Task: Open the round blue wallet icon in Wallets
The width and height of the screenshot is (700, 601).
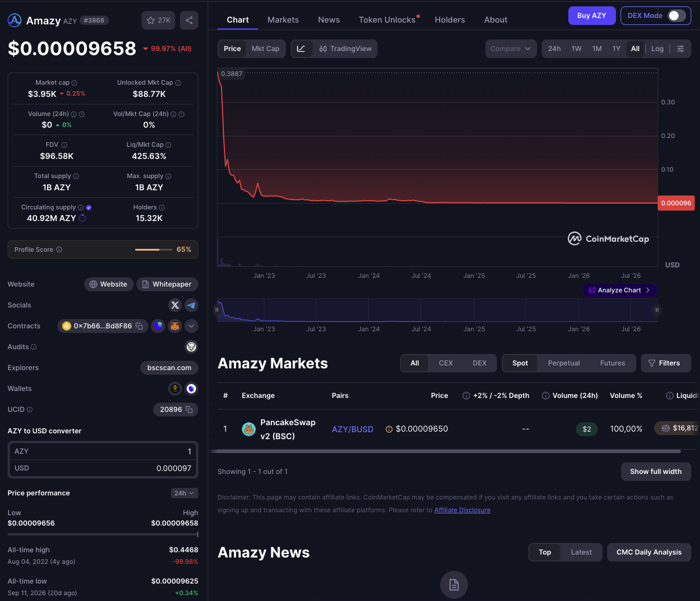Action: pyautogui.click(x=191, y=389)
